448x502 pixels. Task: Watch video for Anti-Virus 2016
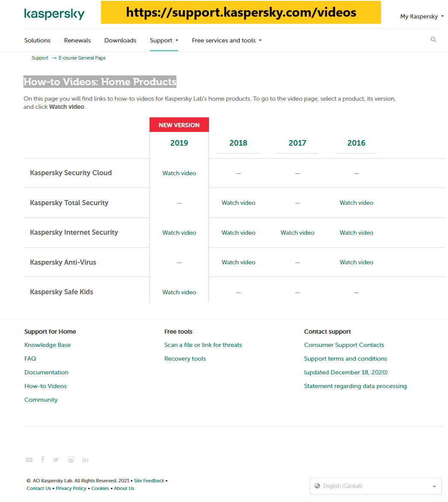click(x=356, y=262)
